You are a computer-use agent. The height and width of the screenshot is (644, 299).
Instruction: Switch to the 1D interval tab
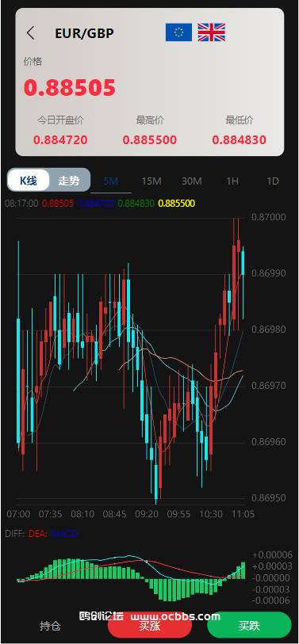[x=273, y=181]
